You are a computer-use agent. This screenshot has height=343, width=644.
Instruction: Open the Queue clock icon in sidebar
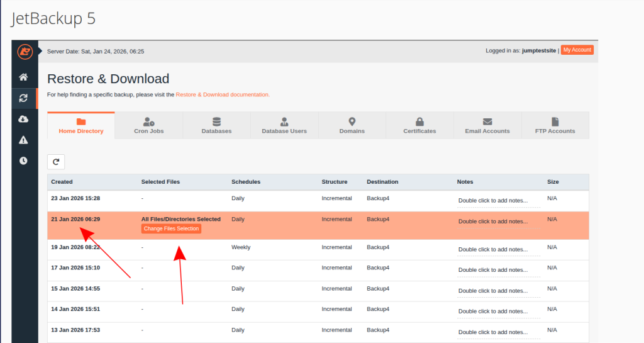coord(23,160)
